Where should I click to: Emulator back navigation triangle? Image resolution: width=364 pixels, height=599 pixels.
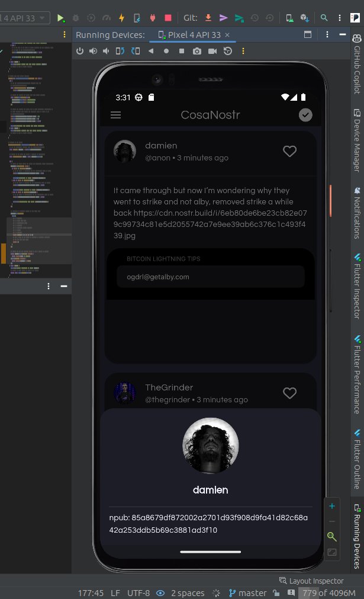tap(151, 51)
